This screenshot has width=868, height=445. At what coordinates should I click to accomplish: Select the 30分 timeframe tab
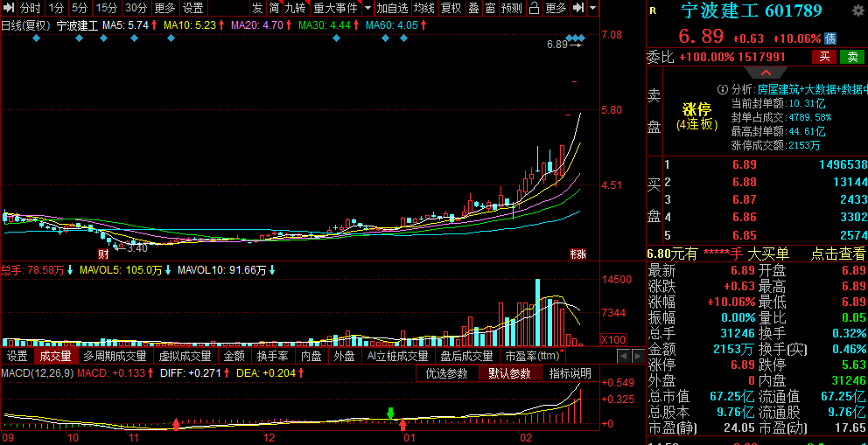[136, 8]
